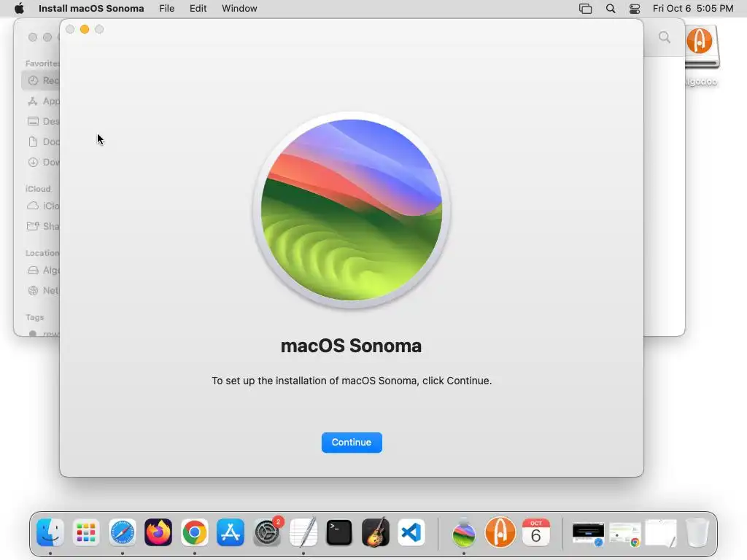Viewport: 747px width, 560px height.
Task: Open Algodoo from the Dock
Action: pos(500,532)
